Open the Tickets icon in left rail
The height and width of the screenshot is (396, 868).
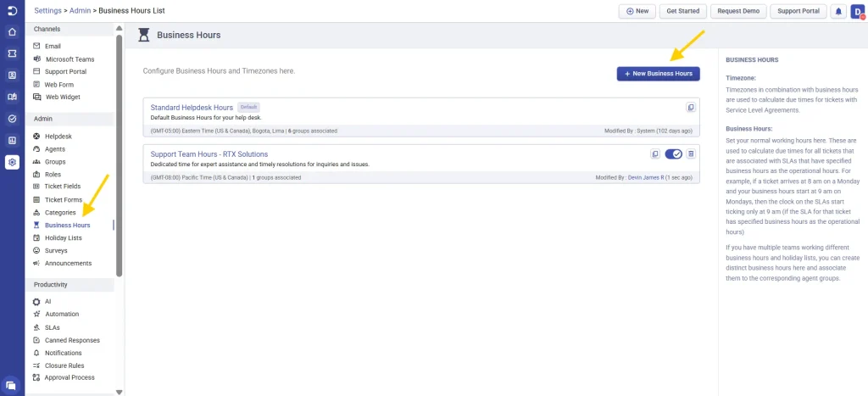pos(12,53)
